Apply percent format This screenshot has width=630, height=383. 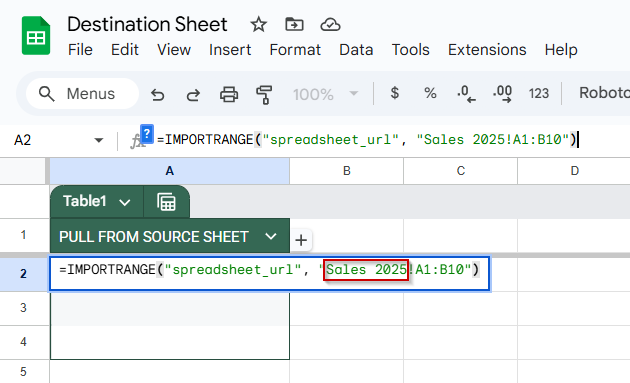point(430,93)
